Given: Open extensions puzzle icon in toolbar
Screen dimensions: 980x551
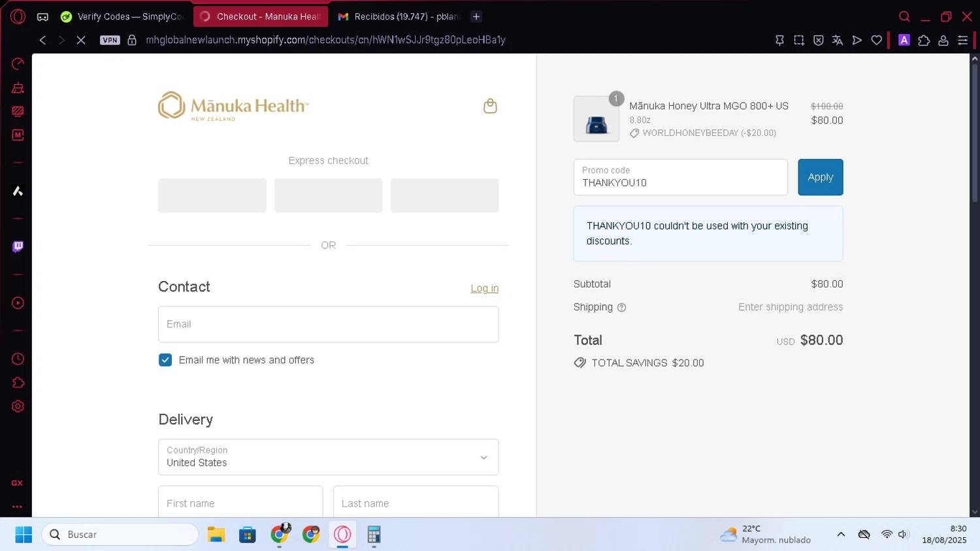Looking at the screenshot, I should pos(924,41).
